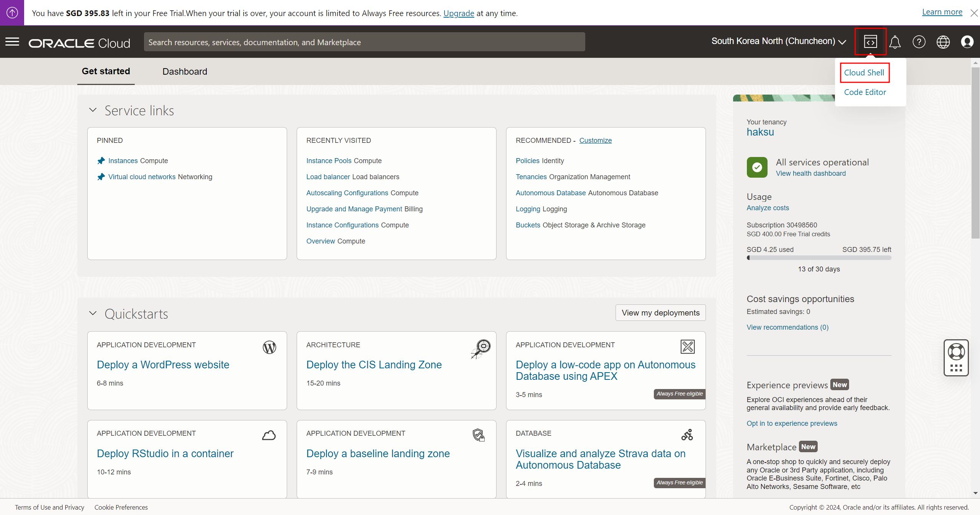Open the notifications bell

point(895,42)
